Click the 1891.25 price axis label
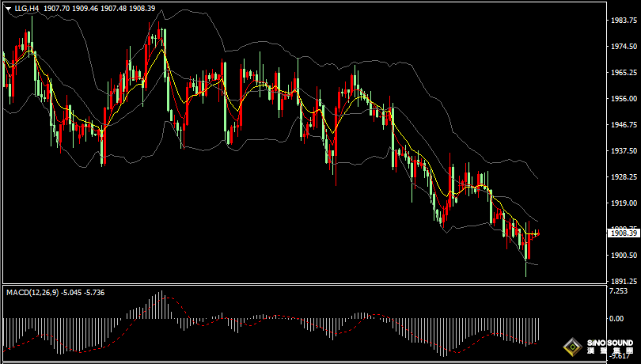The image size is (641, 364). tap(622, 281)
